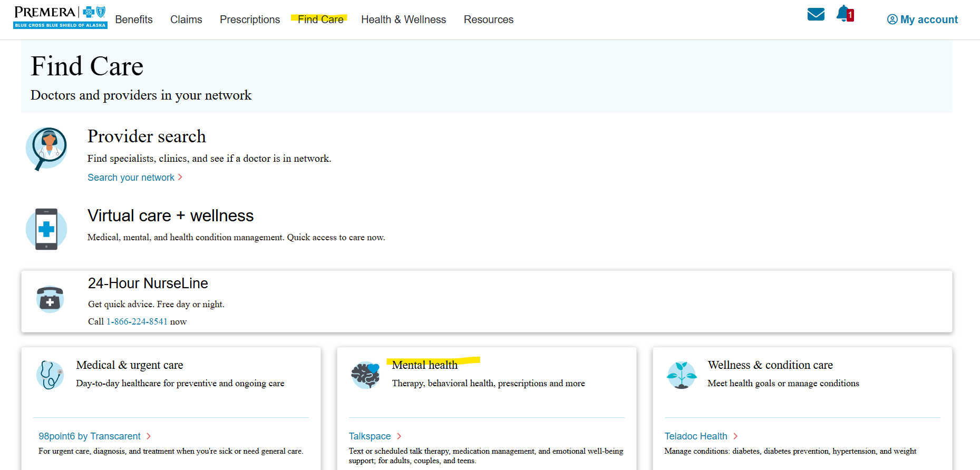The height and width of the screenshot is (470, 980).
Task: Click the Virtual care + wellness heading
Action: 170,216
